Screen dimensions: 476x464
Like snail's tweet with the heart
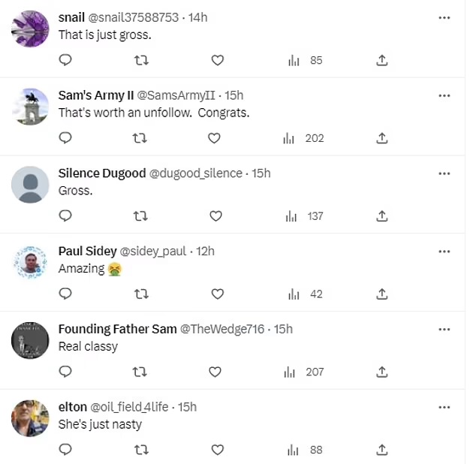pyautogui.click(x=217, y=60)
